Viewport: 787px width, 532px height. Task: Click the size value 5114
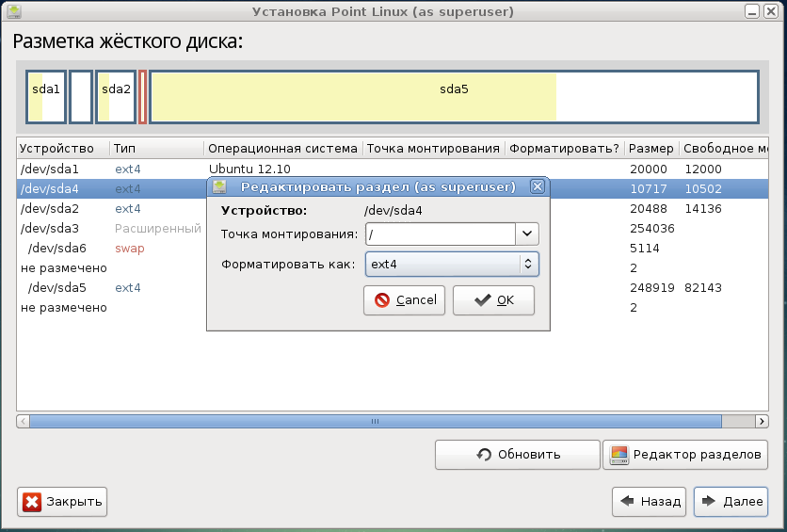pos(645,249)
